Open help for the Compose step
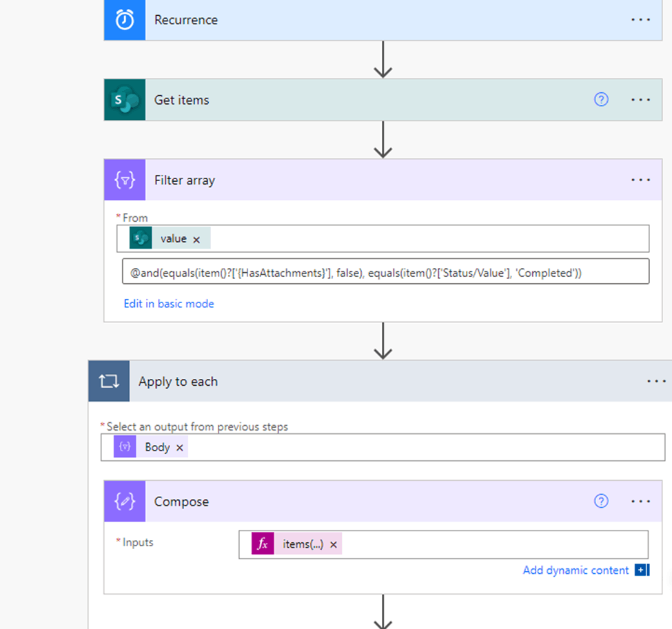672x629 pixels. point(601,501)
